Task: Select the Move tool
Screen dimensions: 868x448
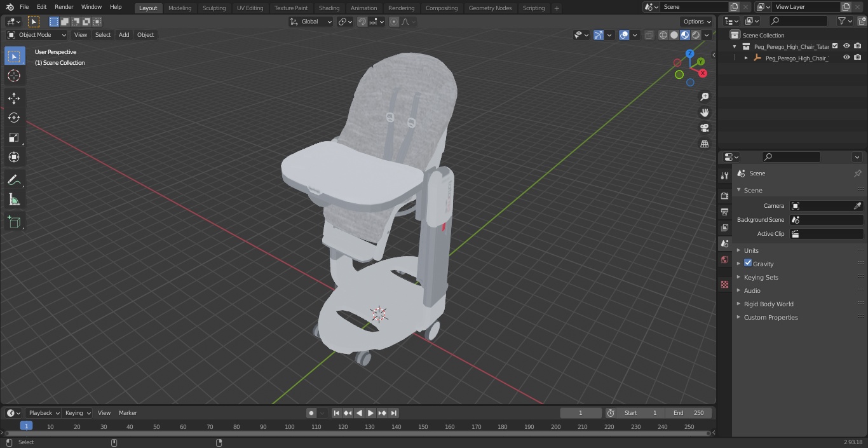Action: pos(14,98)
